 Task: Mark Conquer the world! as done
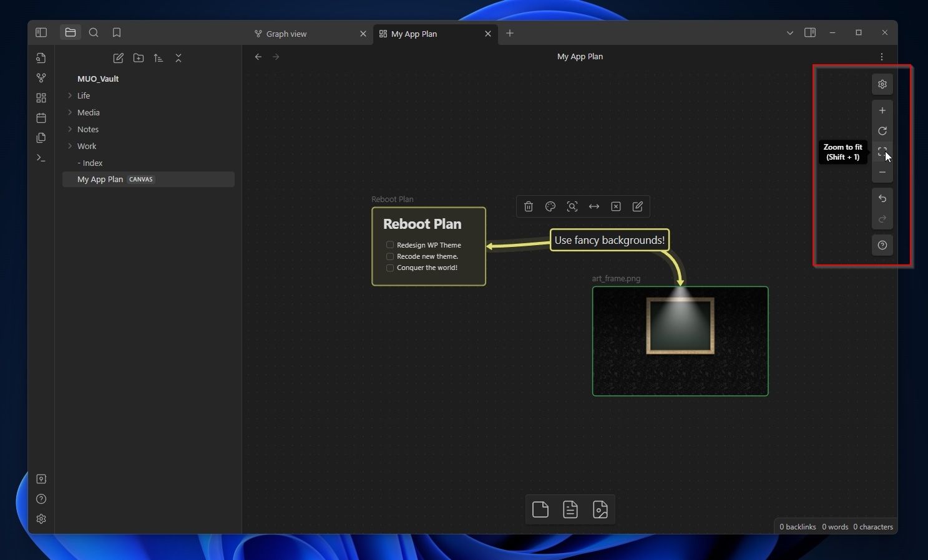tap(390, 268)
